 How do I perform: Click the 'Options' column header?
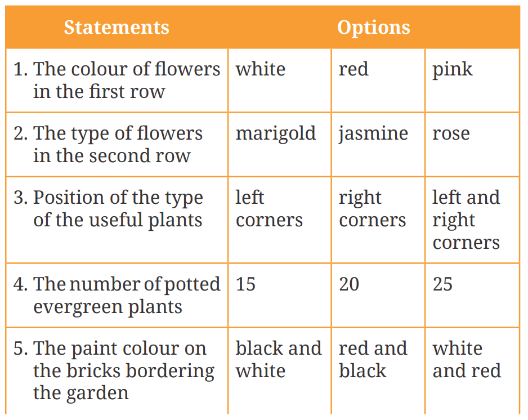pos(373,28)
